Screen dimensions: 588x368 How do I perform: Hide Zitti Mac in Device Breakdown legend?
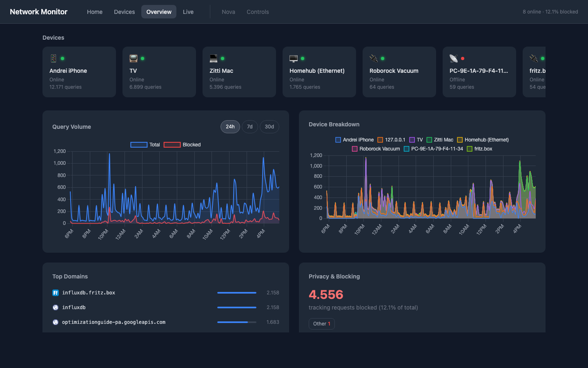(440, 140)
